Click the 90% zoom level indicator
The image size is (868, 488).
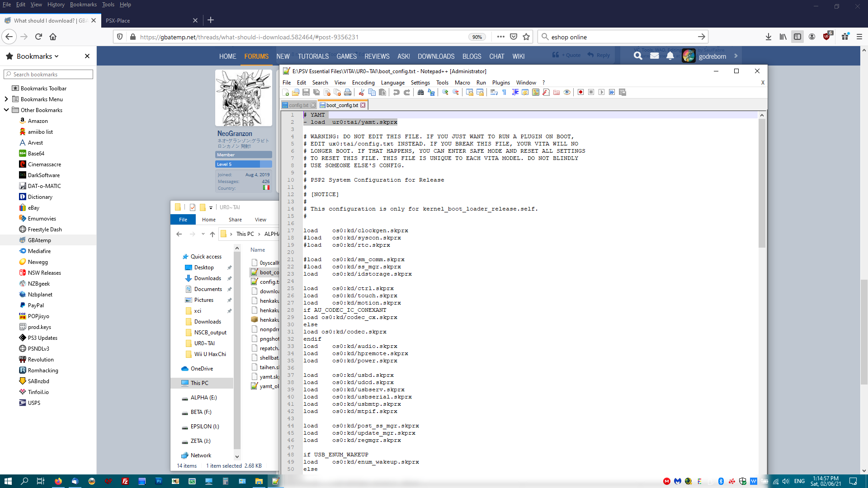tap(477, 37)
